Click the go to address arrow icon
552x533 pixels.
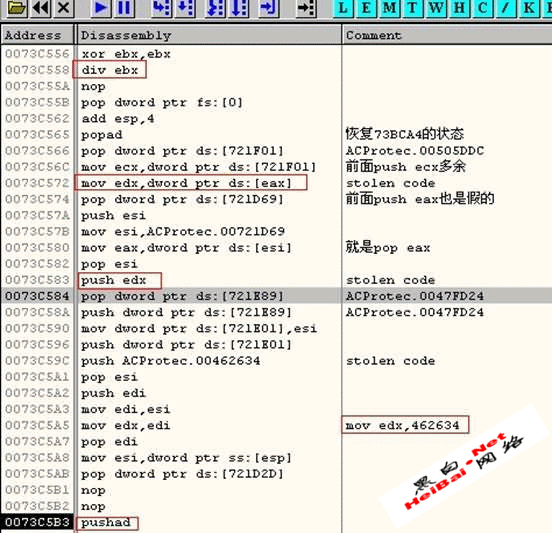tap(306, 7)
